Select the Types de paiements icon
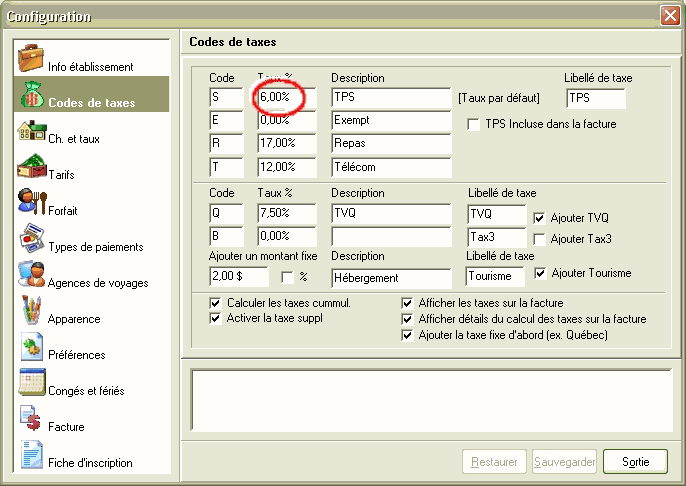This screenshot has width=686, height=486. point(31,240)
